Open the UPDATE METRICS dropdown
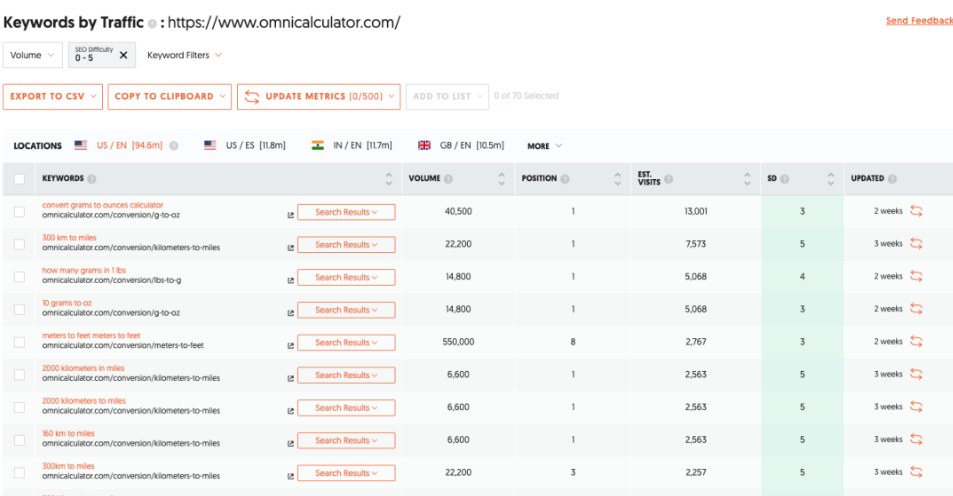Image resolution: width=953 pixels, height=496 pixels. coord(319,97)
